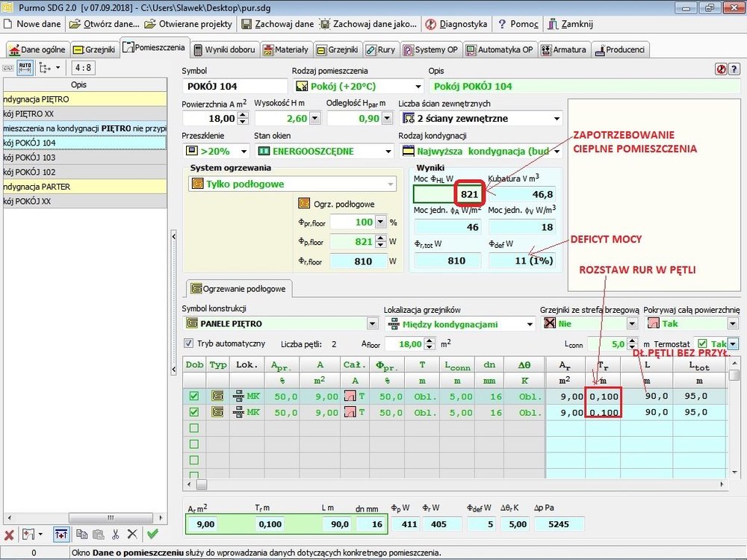
Task: Check the empty third row Dob checkbox
Action: tap(194, 428)
